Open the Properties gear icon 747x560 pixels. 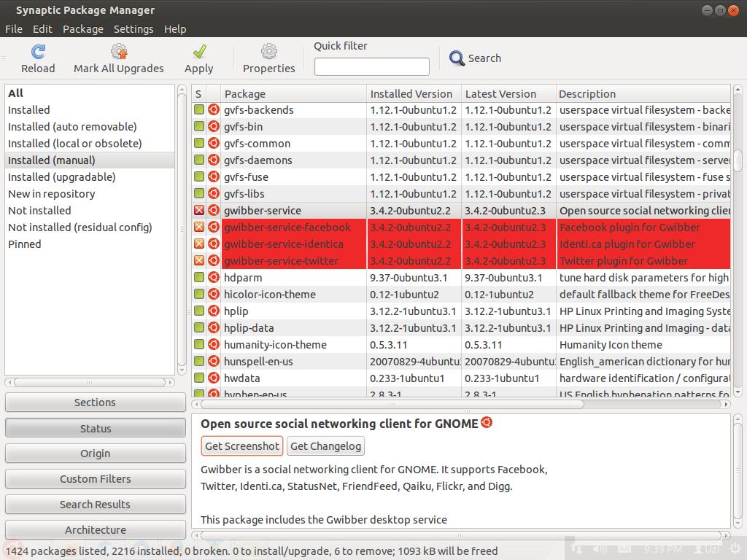pos(269,52)
